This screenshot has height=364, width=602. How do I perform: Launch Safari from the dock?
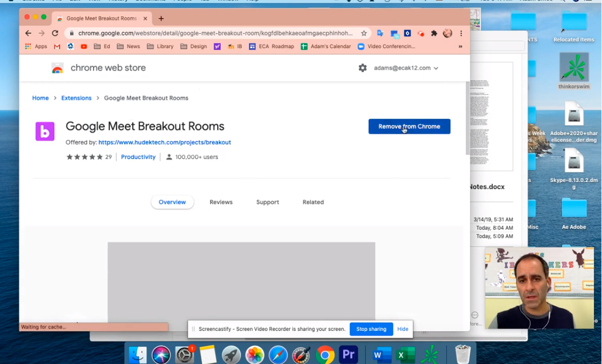[x=278, y=354]
